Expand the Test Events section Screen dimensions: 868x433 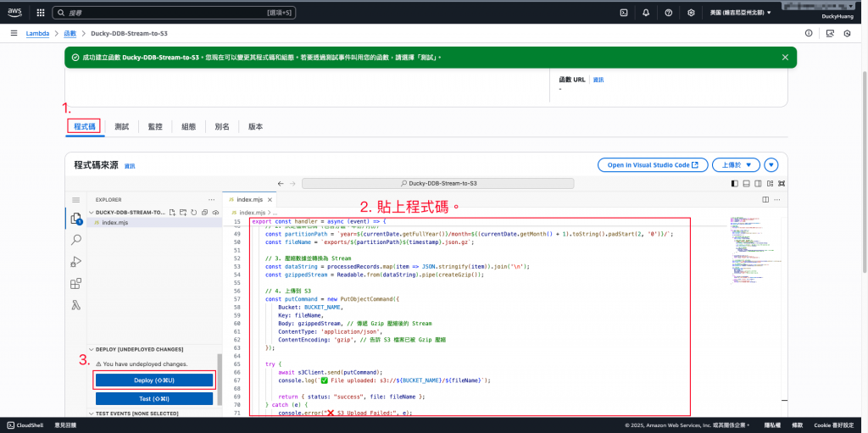pos(137,413)
